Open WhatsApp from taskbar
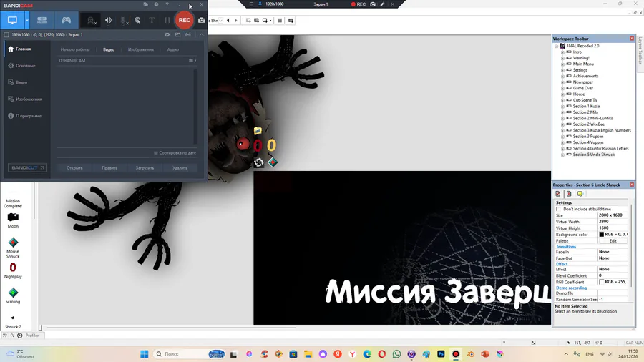This screenshot has width=644, height=362. coord(396,354)
